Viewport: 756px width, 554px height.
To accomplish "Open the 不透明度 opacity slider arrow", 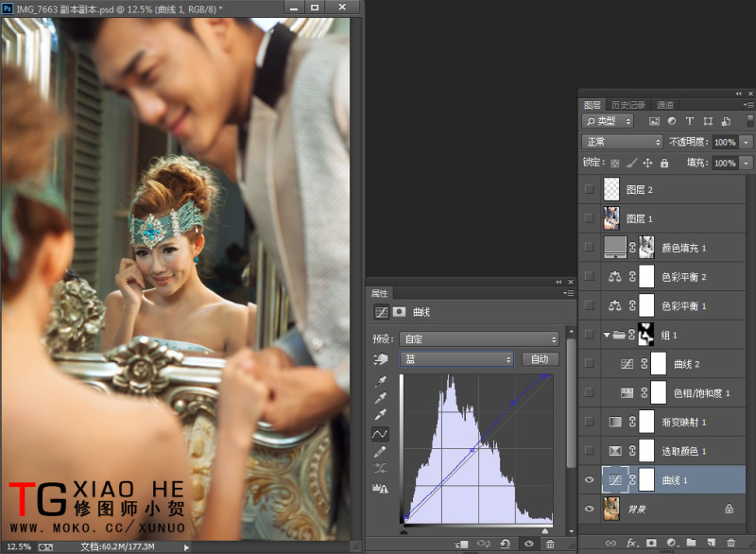I will tap(746, 142).
